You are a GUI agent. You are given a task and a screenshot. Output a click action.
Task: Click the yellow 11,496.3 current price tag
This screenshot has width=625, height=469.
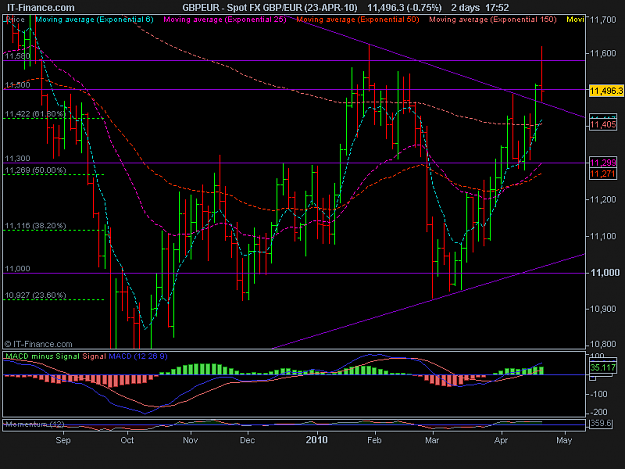606,91
